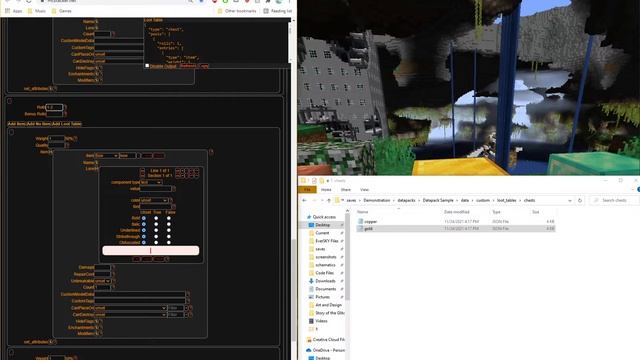640x360 pixels.
Task: Open the Code Files folder in sidebar
Action: tap(322, 273)
